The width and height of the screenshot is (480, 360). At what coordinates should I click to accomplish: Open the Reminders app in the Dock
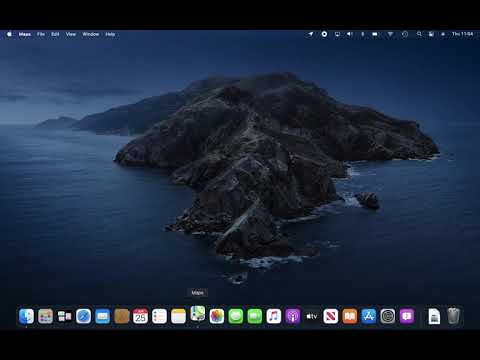coord(159,316)
